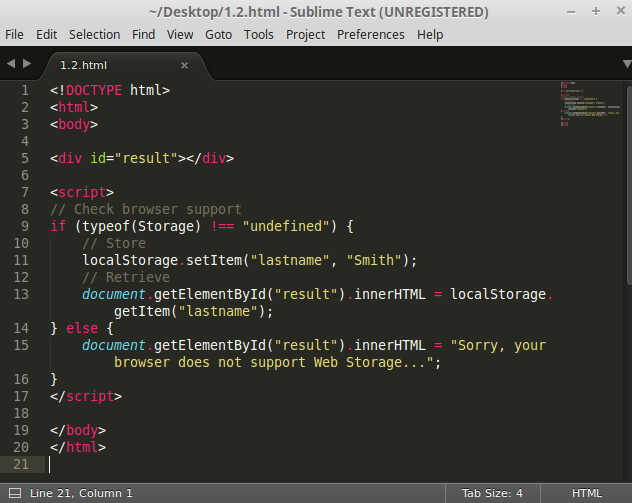Toggle side bar icon in status bar

coord(15,493)
